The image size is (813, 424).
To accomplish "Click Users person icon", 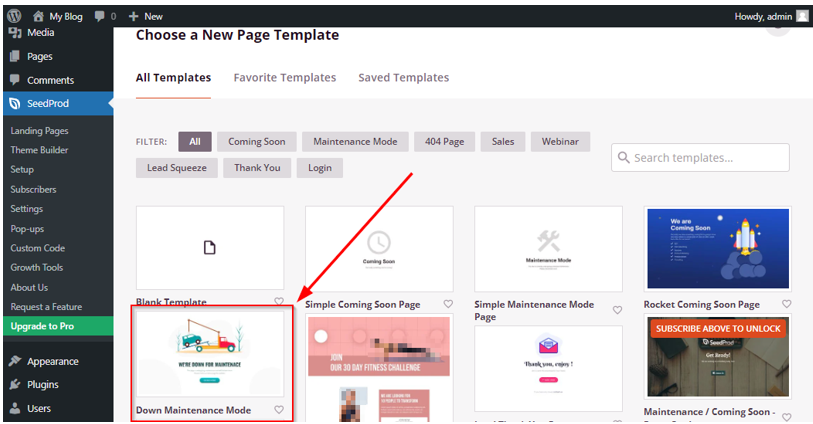I will click(x=15, y=408).
